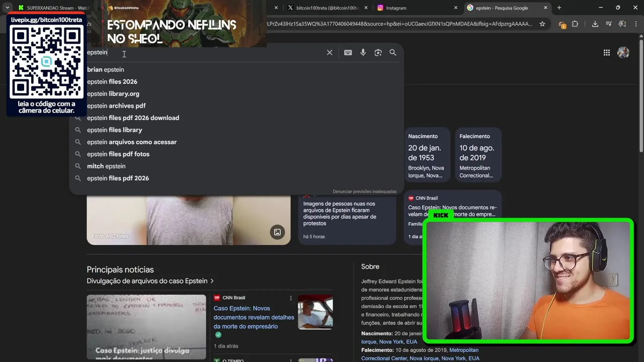The image size is (644, 362).
Task: Close the epstein Pesquisa Google tab
Action: (545, 8)
